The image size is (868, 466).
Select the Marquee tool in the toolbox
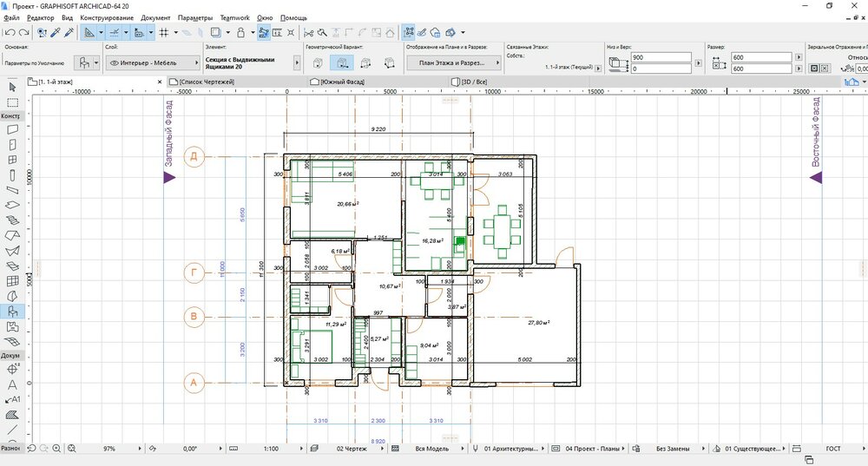tap(12, 102)
